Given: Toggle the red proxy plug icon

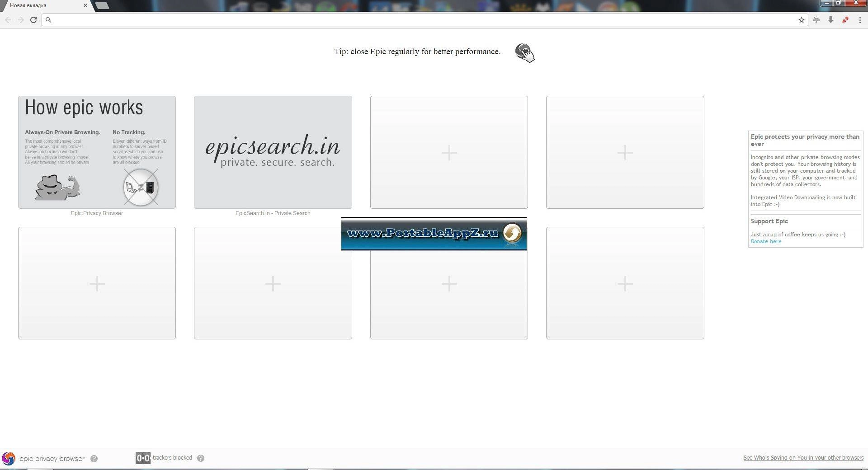Looking at the screenshot, I should 845,20.
